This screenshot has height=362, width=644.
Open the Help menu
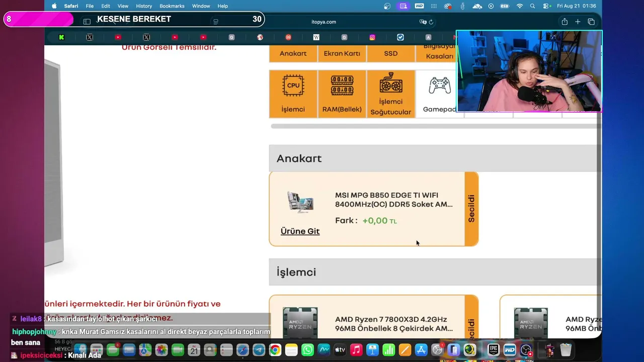222,6
